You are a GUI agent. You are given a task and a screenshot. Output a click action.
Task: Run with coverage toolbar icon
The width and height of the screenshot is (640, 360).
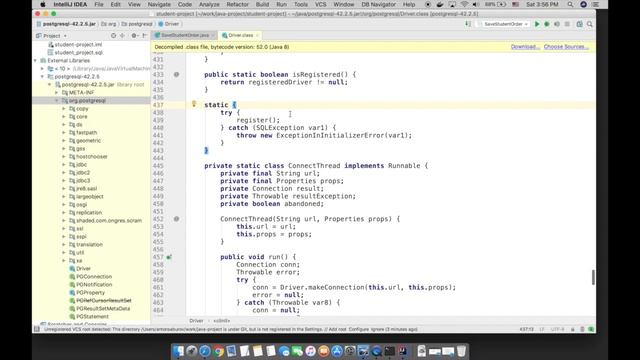point(557,24)
